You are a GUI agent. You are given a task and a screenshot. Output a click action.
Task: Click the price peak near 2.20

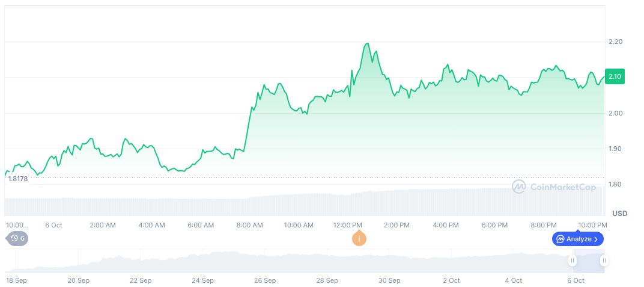click(366, 44)
